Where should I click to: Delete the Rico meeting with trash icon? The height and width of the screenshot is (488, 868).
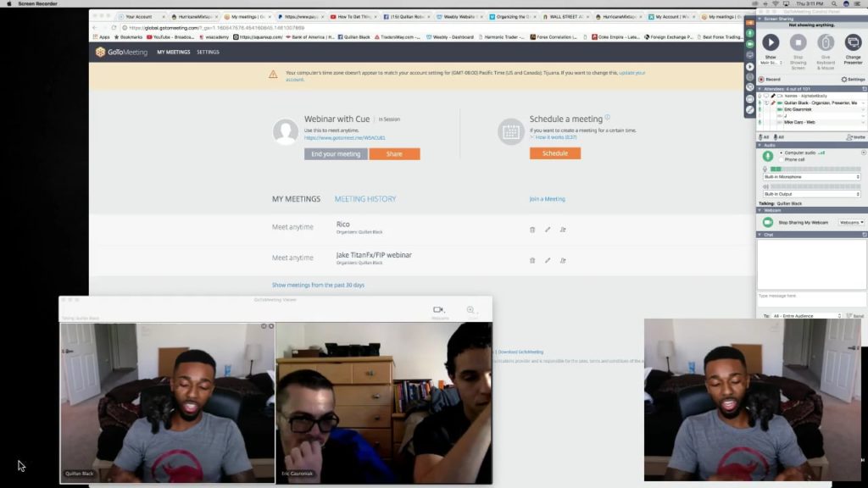click(532, 230)
